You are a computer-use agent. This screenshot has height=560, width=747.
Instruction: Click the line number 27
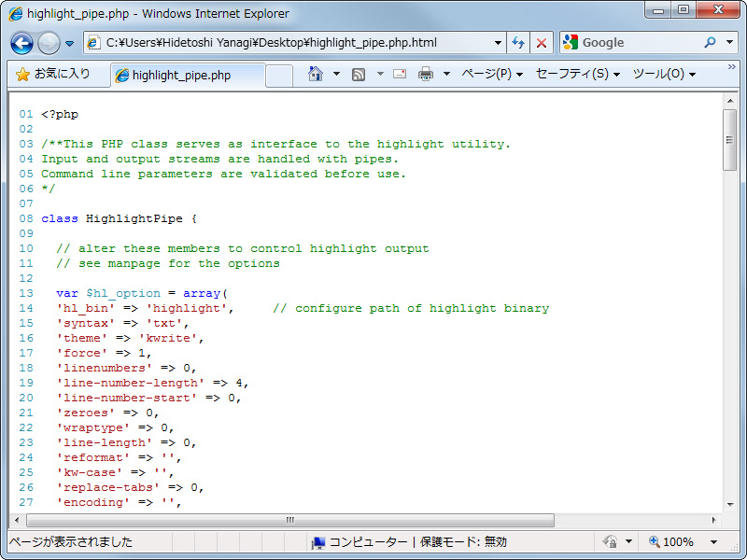click(26, 502)
